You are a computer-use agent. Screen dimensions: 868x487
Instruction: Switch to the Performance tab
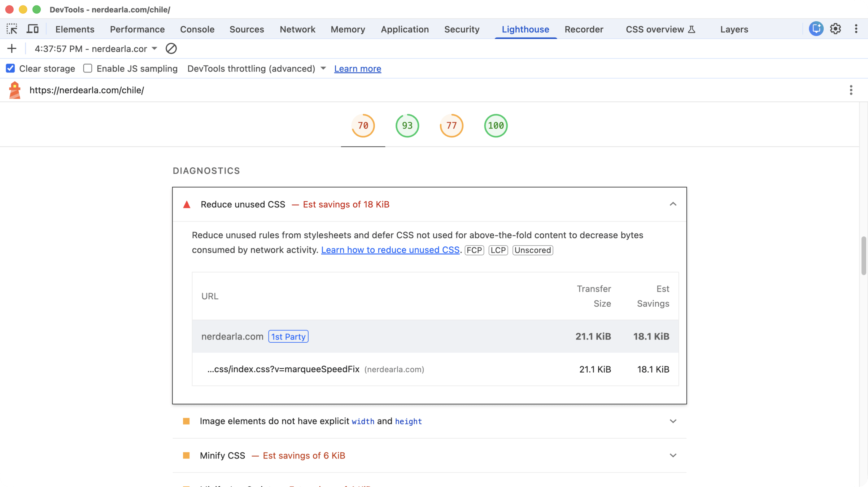[x=137, y=29]
